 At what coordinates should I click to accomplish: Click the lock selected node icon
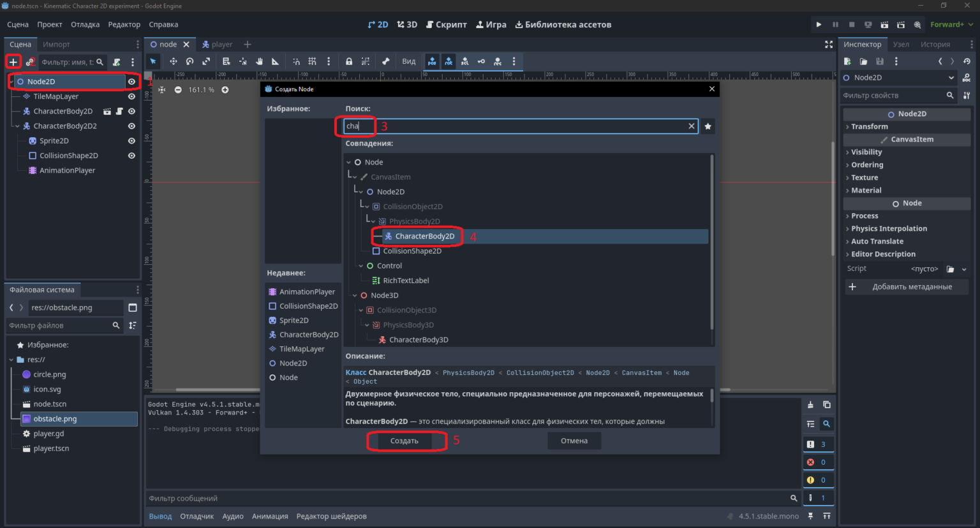pyautogui.click(x=349, y=61)
